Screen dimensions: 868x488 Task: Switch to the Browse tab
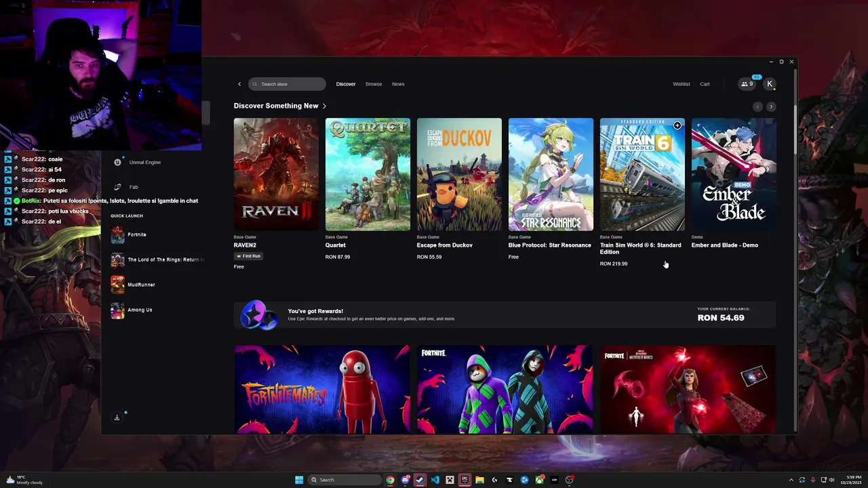374,84
